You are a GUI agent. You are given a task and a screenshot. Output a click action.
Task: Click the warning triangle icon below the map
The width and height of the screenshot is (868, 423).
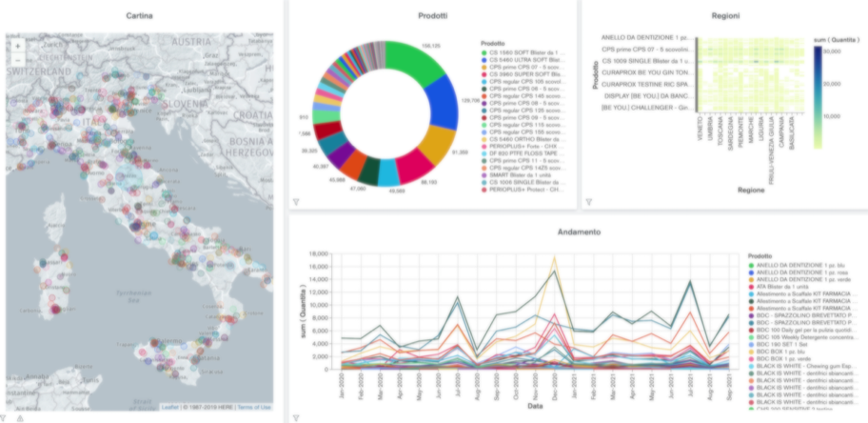[20, 418]
